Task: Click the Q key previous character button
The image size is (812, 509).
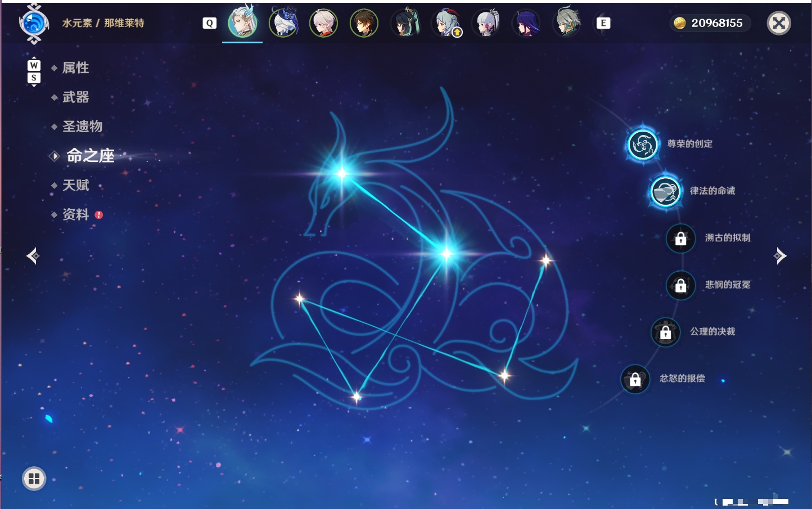Action: click(x=209, y=23)
